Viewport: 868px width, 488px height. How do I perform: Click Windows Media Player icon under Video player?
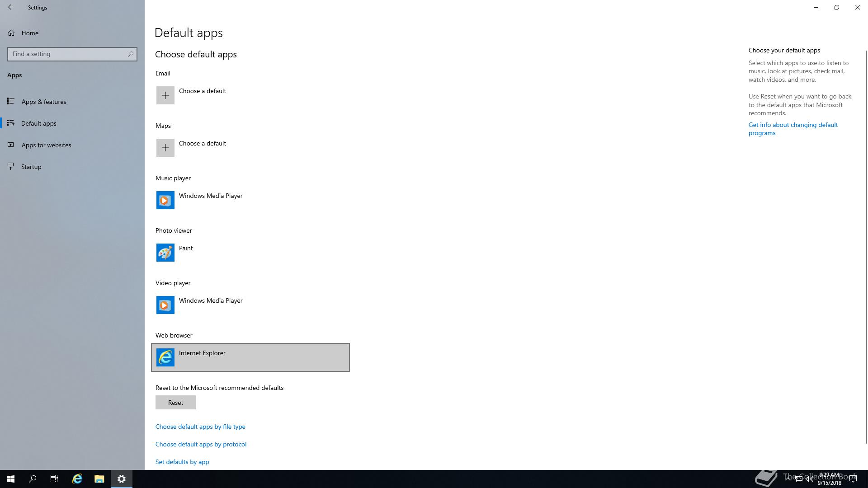pyautogui.click(x=165, y=305)
